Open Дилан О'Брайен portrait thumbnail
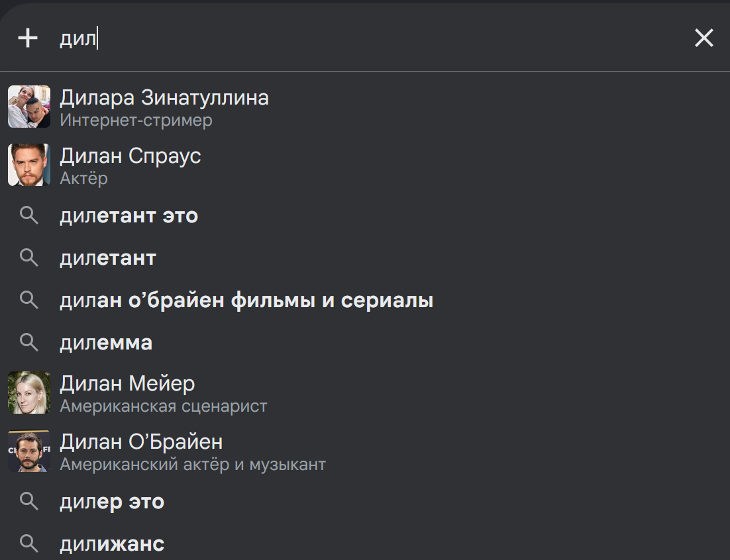 click(x=29, y=451)
